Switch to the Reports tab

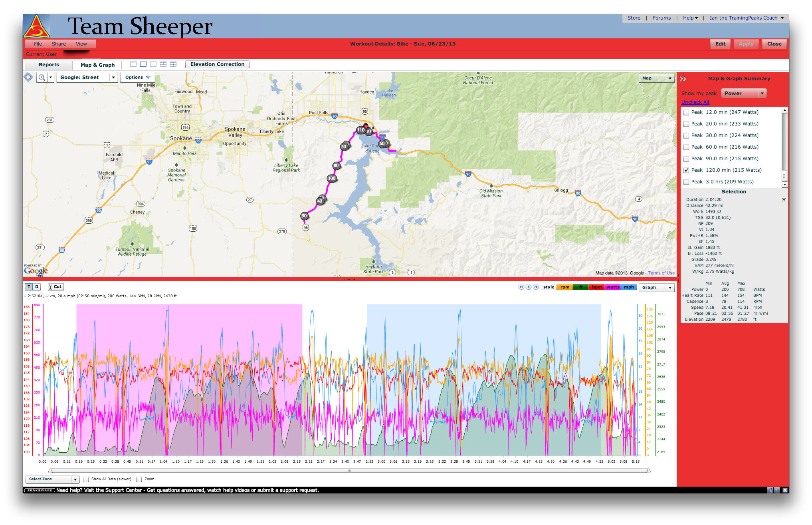49,65
